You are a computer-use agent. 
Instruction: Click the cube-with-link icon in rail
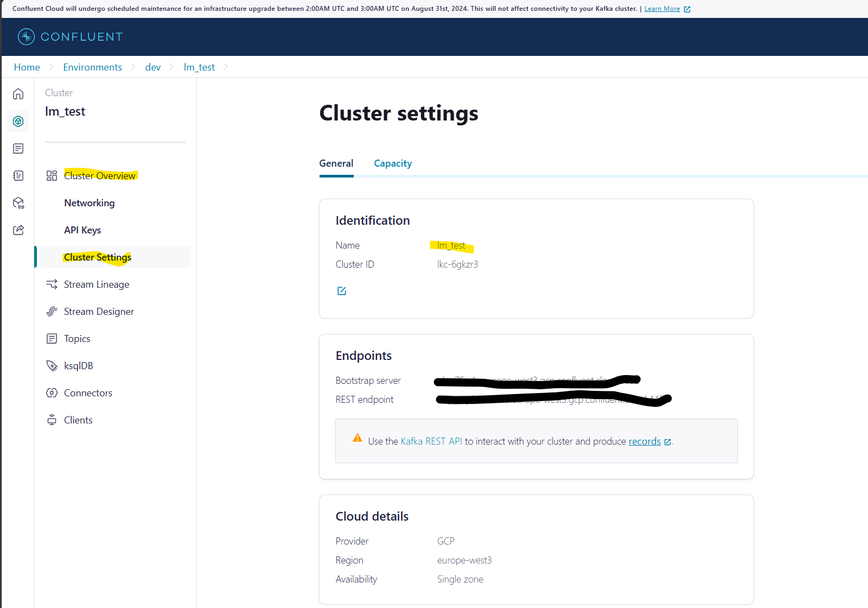pyautogui.click(x=18, y=203)
